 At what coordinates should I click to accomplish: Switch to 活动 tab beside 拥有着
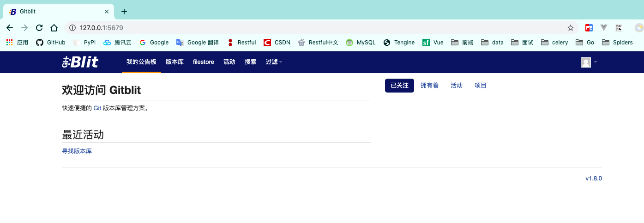(x=457, y=86)
